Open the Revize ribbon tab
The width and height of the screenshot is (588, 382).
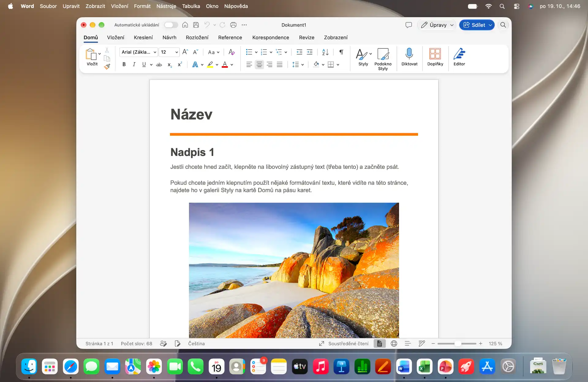pyautogui.click(x=307, y=37)
